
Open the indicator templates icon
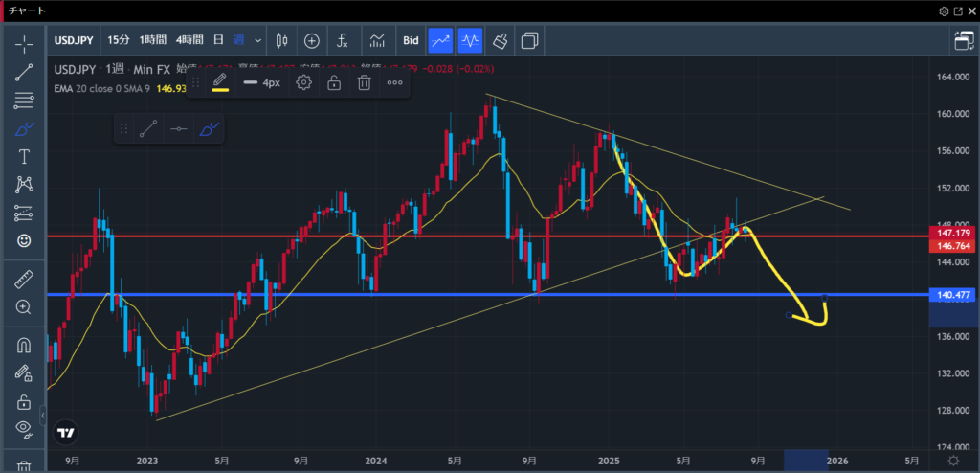377,40
